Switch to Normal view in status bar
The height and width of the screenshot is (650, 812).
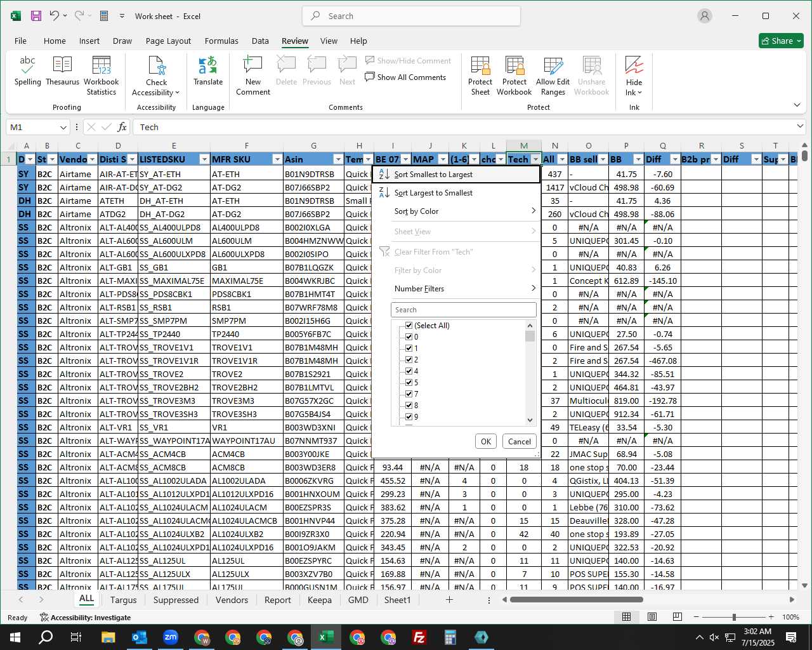tap(626, 617)
